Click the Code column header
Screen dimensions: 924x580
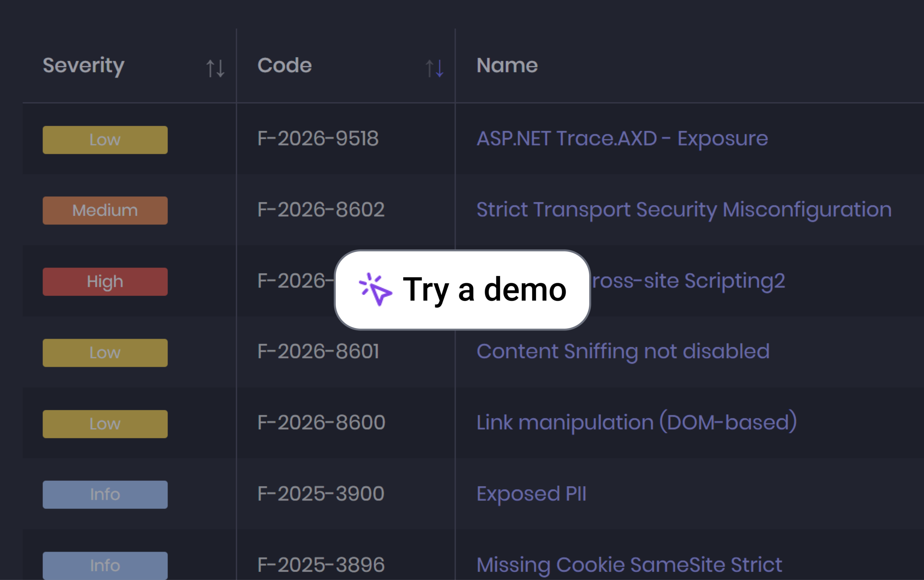click(284, 65)
